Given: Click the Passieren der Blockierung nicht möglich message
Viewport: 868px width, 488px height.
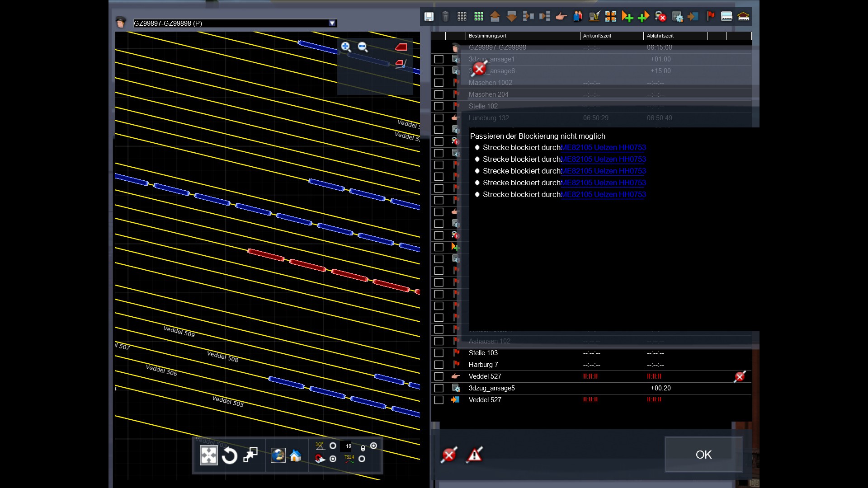Looking at the screenshot, I should click(538, 136).
